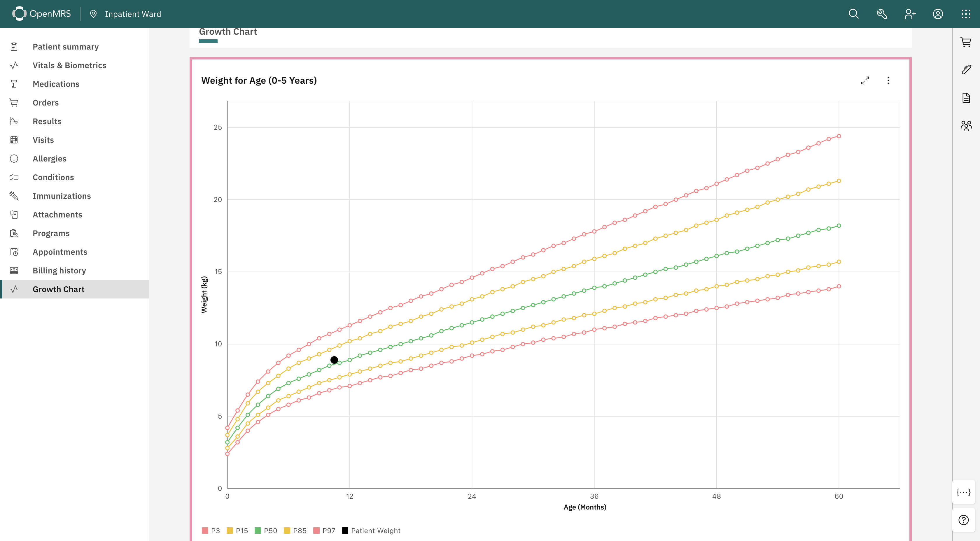Open the Immunizations section
Screen dimensions: 980x541
coord(62,196)
